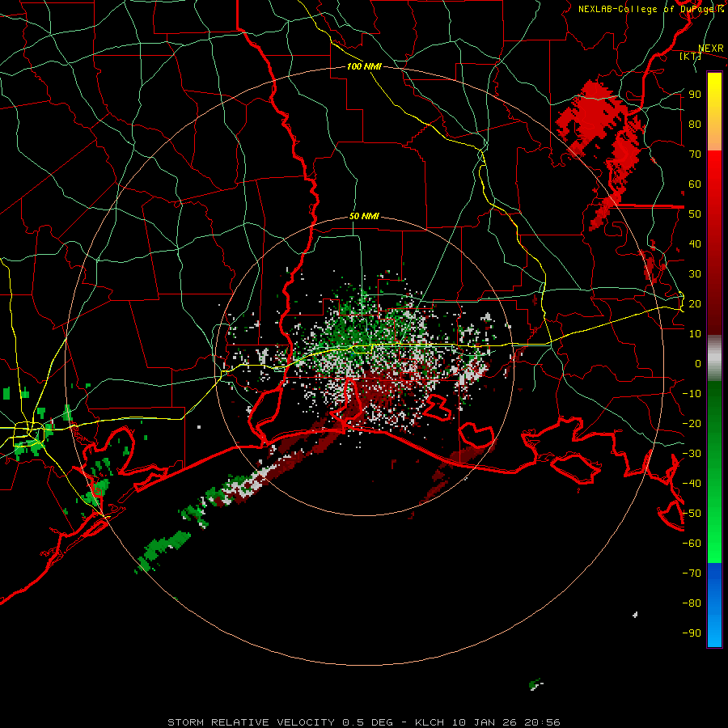Select the 90 value on the velocity scale
This screenshot has width=728, height=728.
695,95
